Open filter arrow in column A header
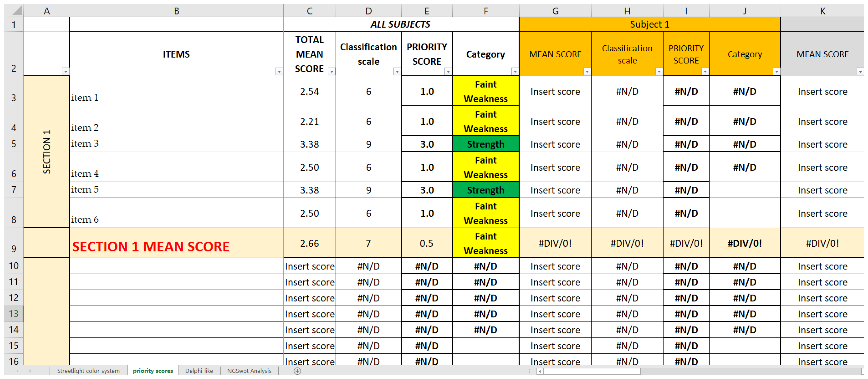The image size is (868, 379). (65, 71)
